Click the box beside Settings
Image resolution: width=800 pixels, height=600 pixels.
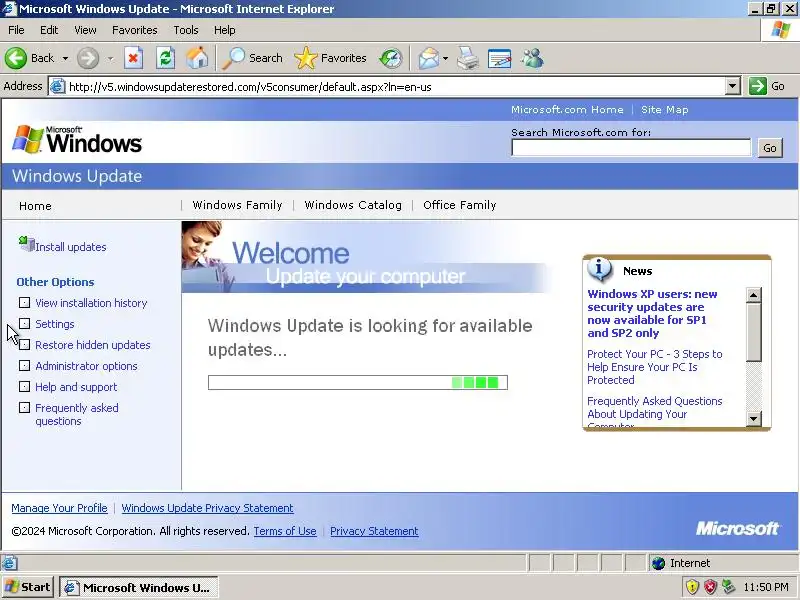point(24,323)
